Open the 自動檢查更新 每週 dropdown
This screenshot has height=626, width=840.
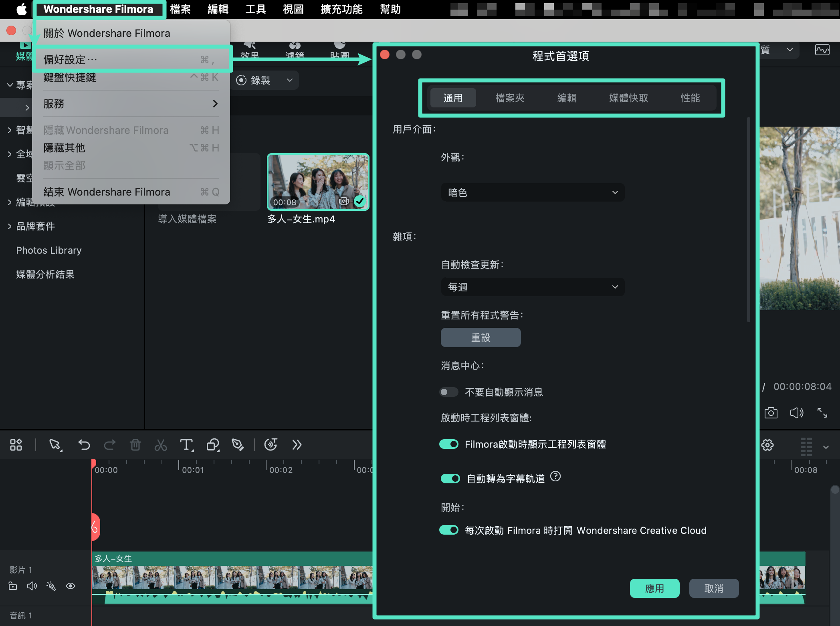pos(533,287)
